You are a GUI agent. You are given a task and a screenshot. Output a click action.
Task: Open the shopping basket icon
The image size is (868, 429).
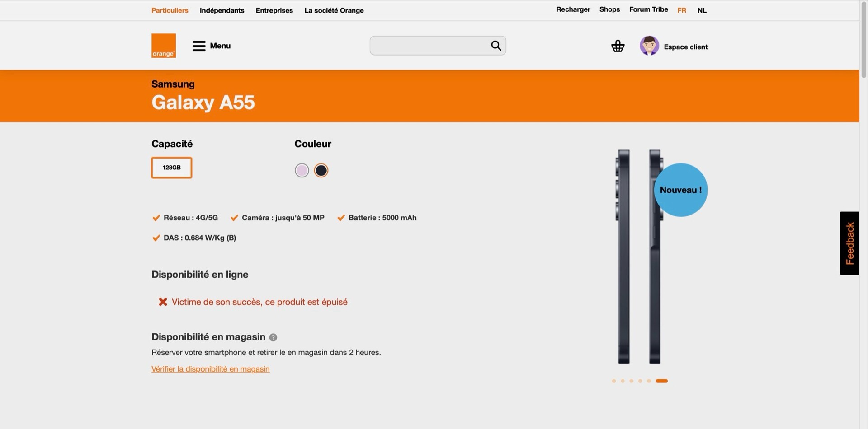click(618, 46)
